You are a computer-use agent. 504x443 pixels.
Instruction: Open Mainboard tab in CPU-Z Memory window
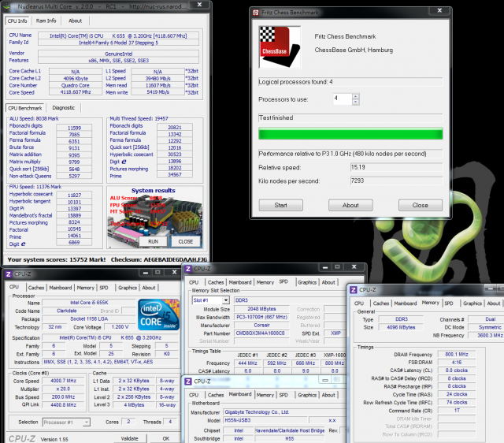pos(406,303)
